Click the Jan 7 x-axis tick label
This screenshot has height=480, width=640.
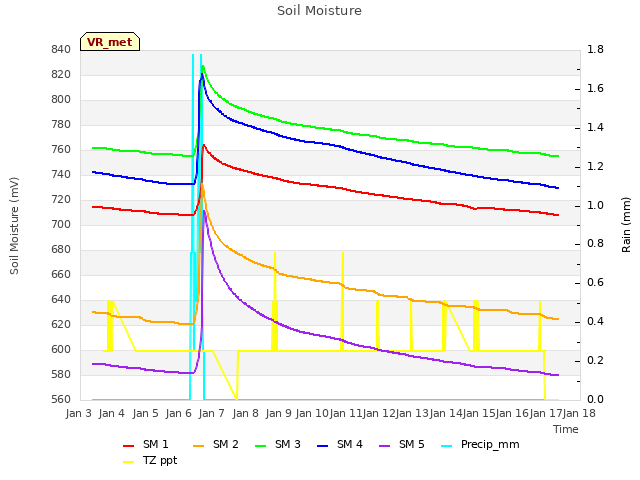click(x=212, y=413)
